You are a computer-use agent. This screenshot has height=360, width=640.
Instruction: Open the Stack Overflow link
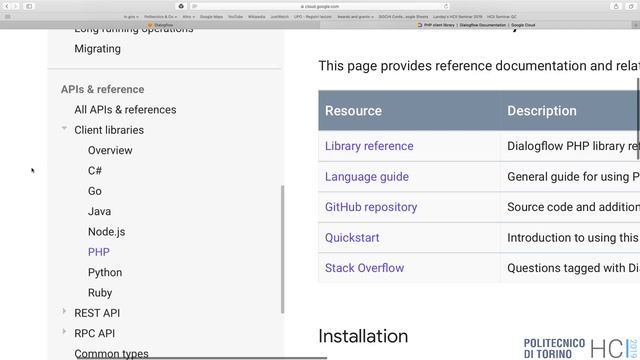pos(364,268)
